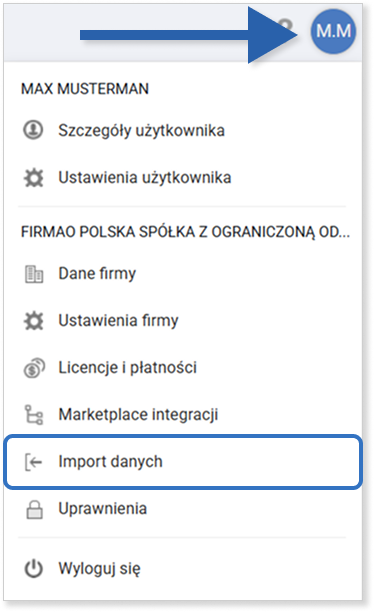Viewport: 374px width, 612px height.
Task: Click the permissions padlock icon
Action: [34, 509]
